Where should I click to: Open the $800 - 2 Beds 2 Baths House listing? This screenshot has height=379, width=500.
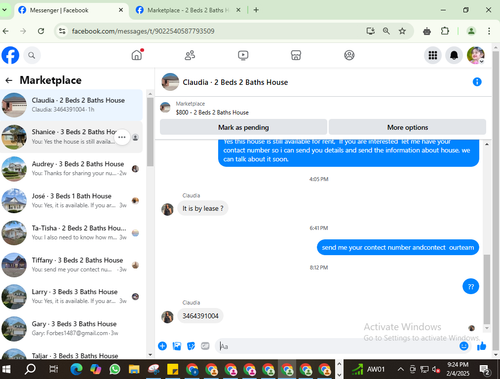212,112
